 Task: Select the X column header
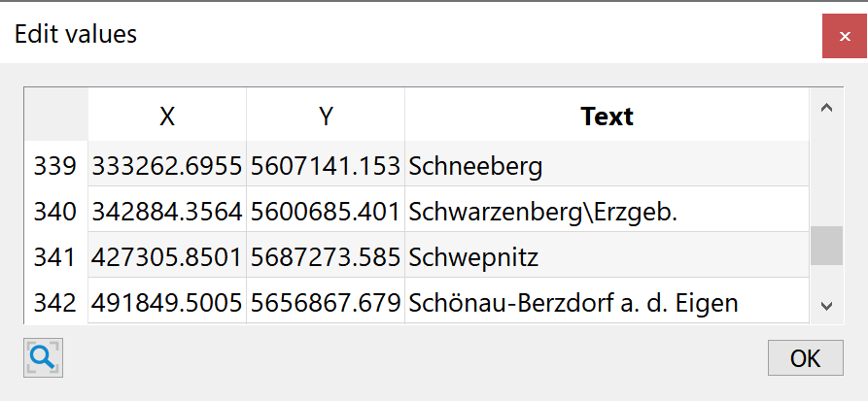coord(167,116)
